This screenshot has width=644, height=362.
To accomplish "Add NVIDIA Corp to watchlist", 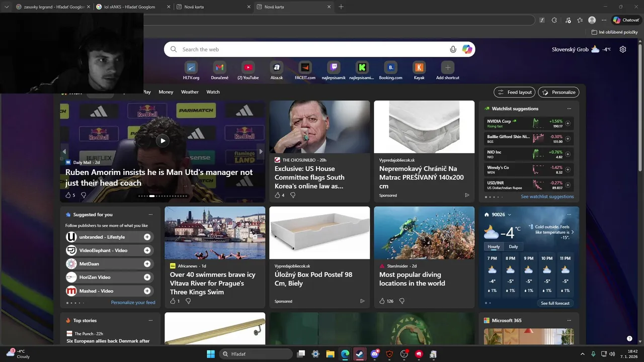I will click(568, 123).
